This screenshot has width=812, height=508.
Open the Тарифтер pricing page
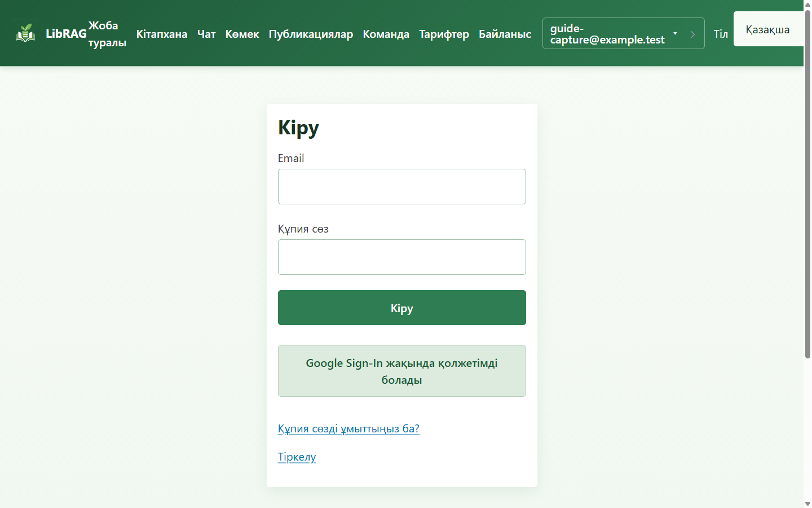(444, 34)
